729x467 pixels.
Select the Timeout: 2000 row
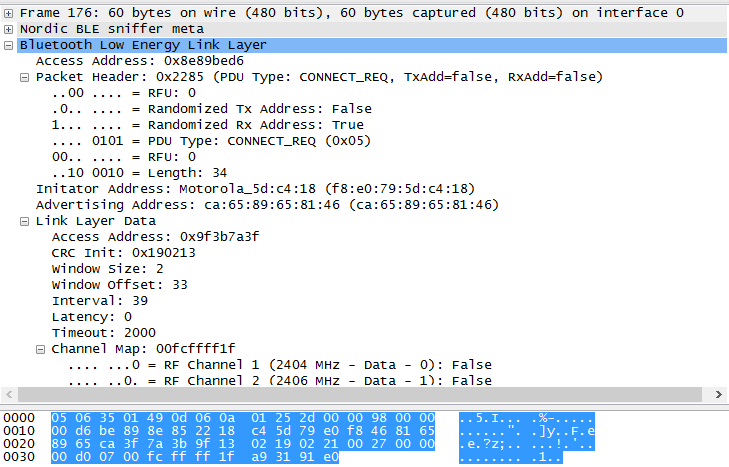point(104,333)
